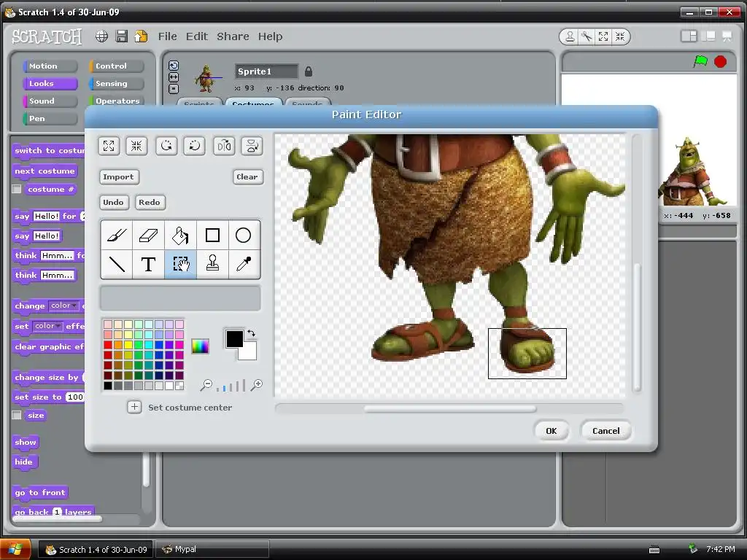Image resolution: width=747 pixels, height=560 pixels.
Task: Switch to presentation mode
Action: pos(727,36)
